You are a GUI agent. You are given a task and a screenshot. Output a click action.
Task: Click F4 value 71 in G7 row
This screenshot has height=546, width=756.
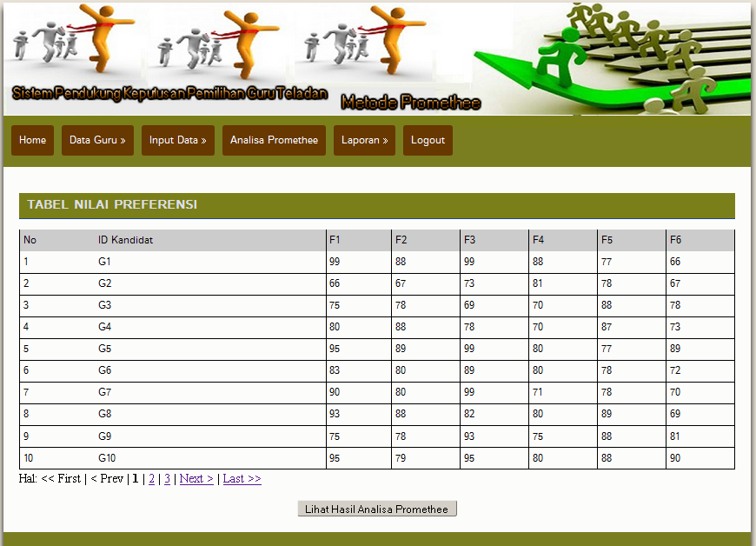click(563, 392)
